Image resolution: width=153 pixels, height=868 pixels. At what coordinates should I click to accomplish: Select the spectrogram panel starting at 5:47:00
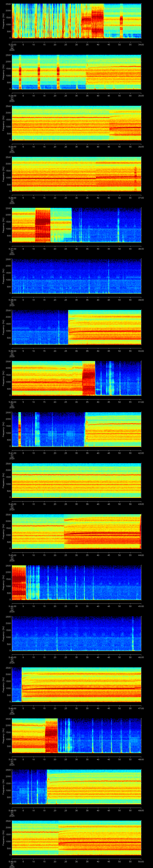click(77, 736)
